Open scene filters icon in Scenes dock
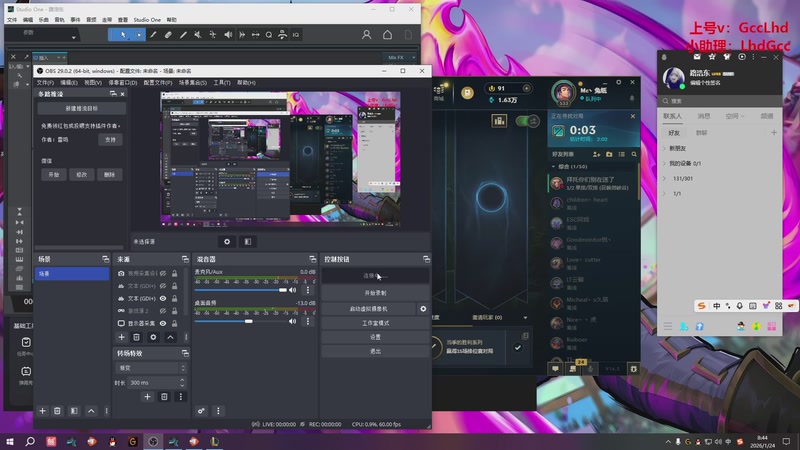 74,411
